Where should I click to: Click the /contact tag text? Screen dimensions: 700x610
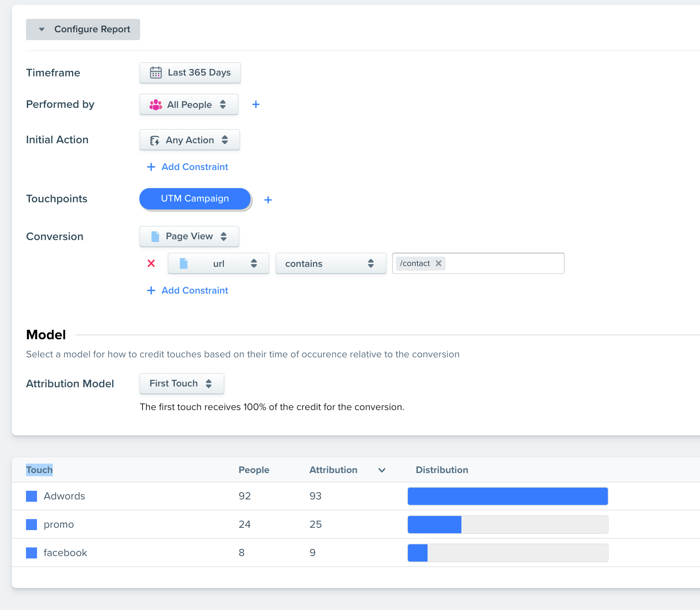click(415, 263)
